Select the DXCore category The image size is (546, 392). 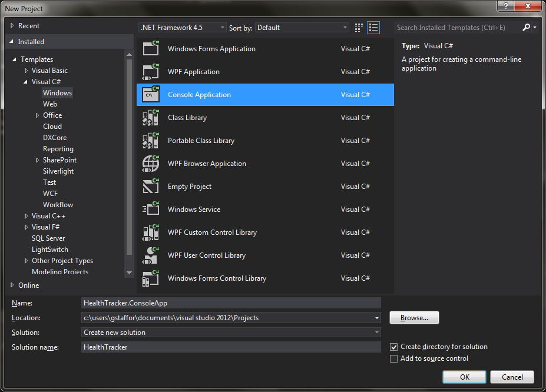point(55,137)
